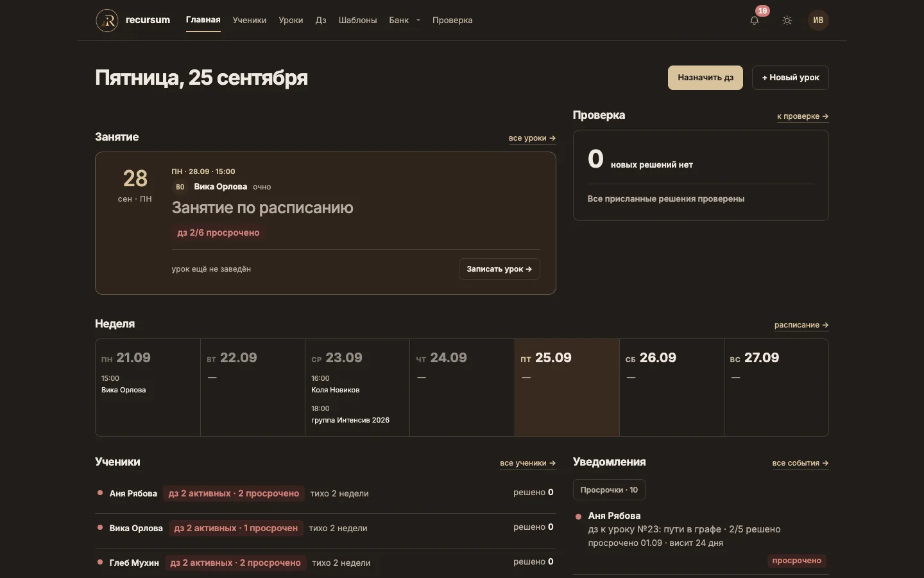Select today's Friday 25.09 cell
Viewport: 924px width, 578px height.
pos(567,388)
